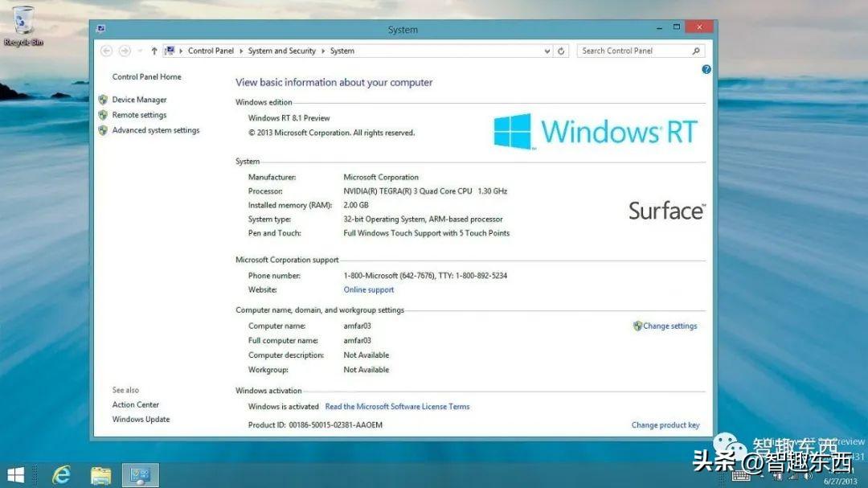868x488 pixels.
Task: Select the Product ID '00186-50015-02381-AAOEM'
Action: pos(335,424)
